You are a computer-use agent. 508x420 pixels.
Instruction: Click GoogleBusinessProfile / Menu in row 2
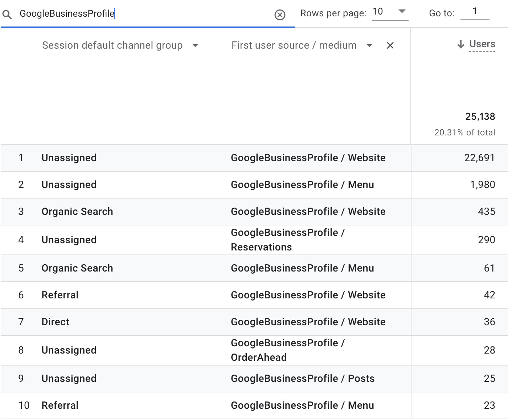click(x=302, y=185)
